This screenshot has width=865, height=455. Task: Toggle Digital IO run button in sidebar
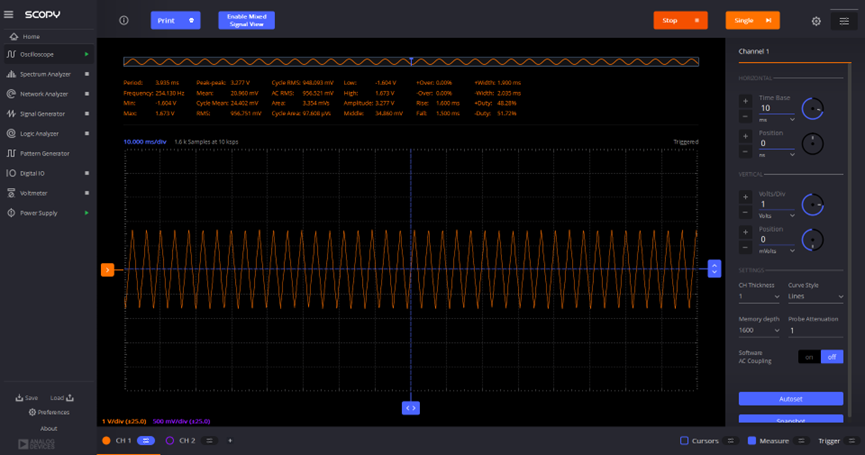point(87,173)
